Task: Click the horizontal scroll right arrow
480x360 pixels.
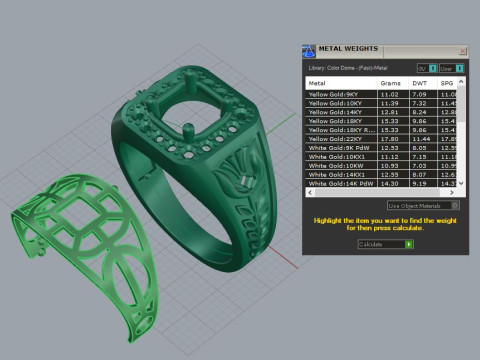Action: coord(452,192)
